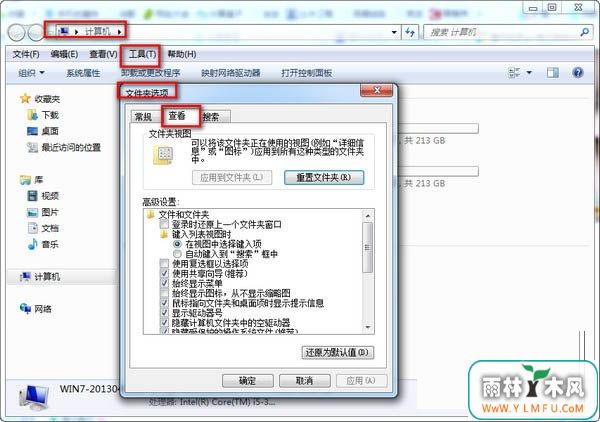
Task: Click scroll down arrow in advanced settings
Action: click(368, 327)
